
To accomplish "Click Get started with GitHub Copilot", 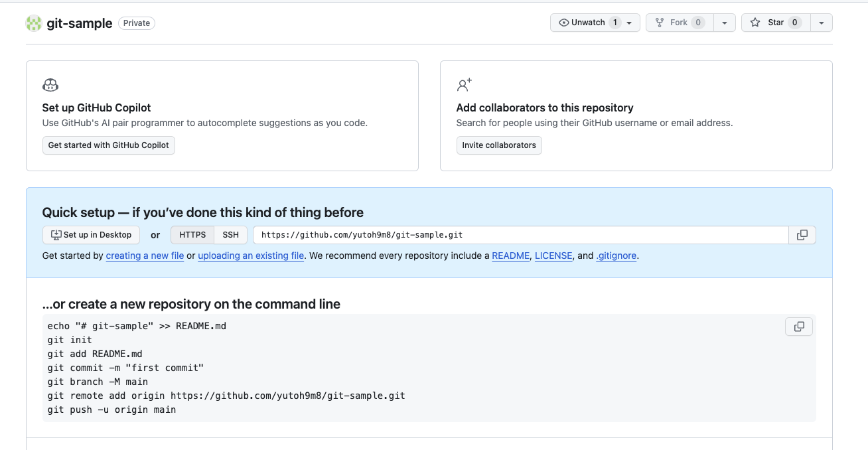I will click(108, 145).
